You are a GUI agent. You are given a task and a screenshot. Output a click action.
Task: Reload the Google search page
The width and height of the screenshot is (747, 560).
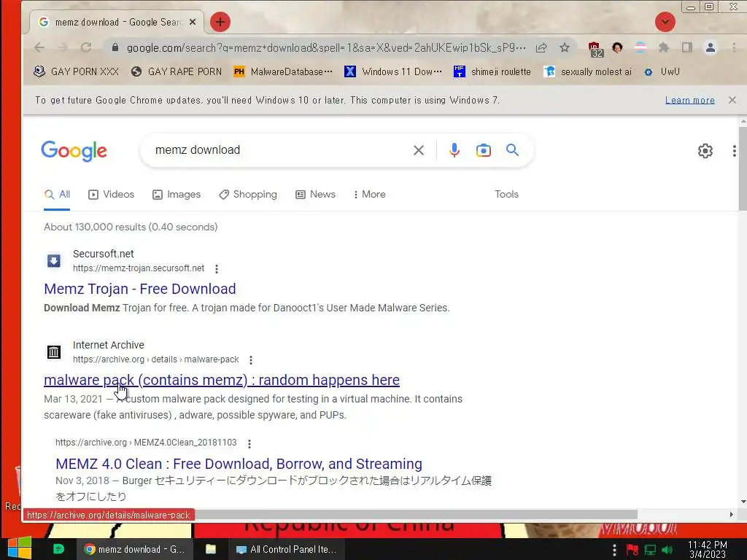click(86, 47)
